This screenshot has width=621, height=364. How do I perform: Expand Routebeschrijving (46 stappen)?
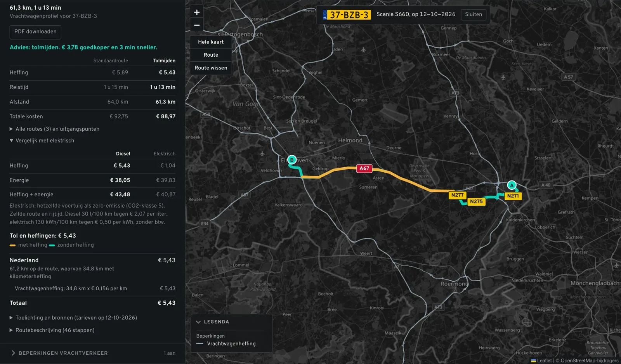click(x=52, y=330)
